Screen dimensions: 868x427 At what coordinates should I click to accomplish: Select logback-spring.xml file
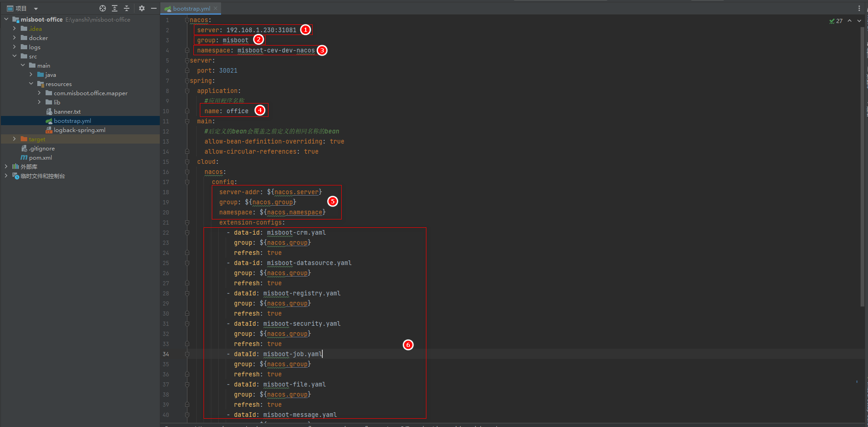(80, 130)
